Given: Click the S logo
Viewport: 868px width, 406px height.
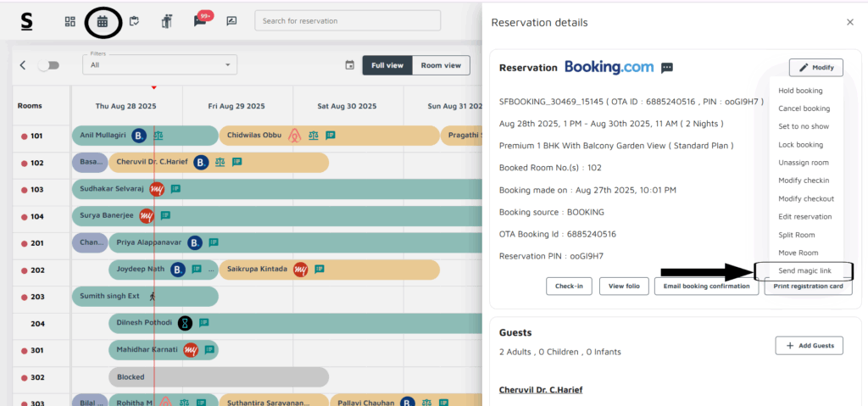Looking at the screenshot, I should (x=26, y=21).
